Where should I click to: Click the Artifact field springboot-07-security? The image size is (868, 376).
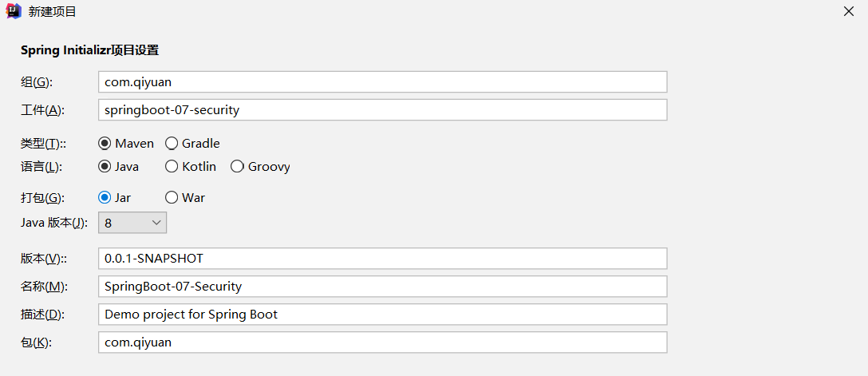pos(382,109)
